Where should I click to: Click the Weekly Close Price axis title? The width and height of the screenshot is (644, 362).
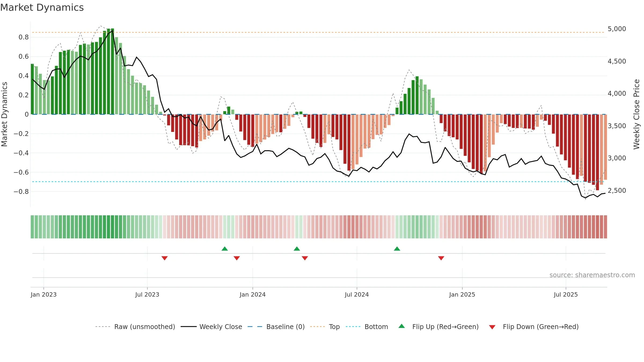point(636,114)
